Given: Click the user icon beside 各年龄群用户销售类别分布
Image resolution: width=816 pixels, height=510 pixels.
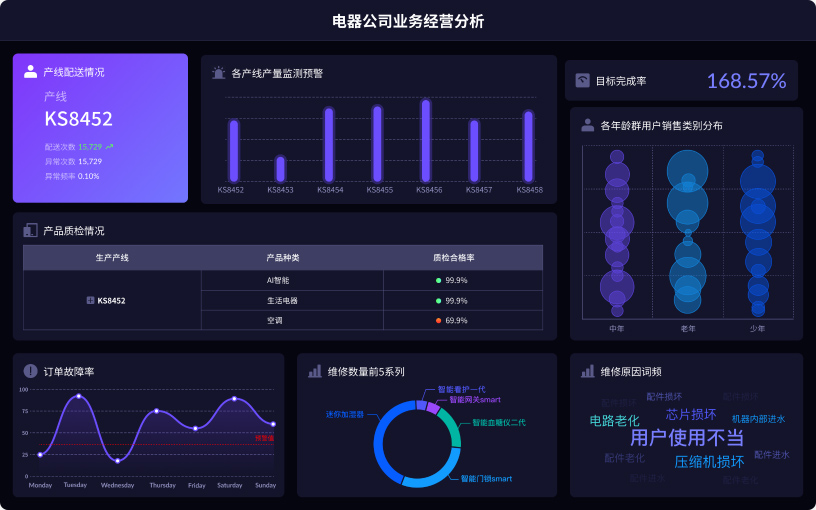Looking at the screenshot, I should point(588,126).
